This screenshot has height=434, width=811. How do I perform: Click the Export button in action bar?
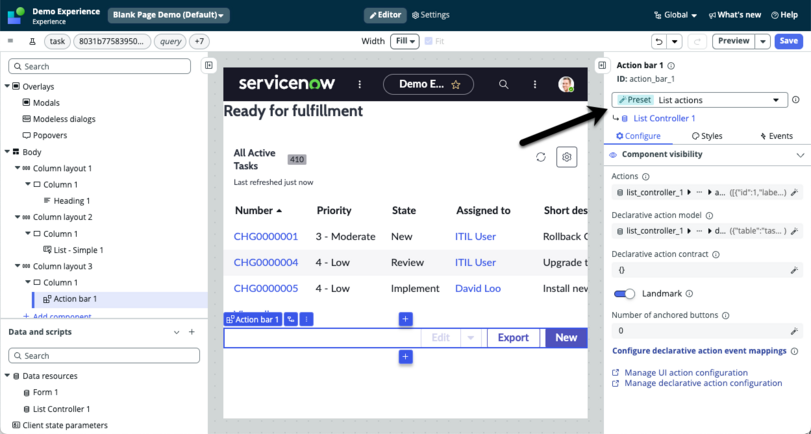click(x=513, y=338)
